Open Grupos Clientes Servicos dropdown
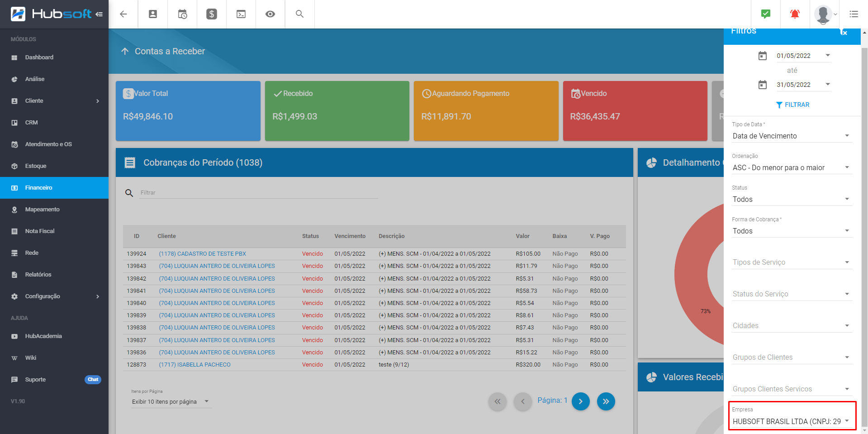The image size is (868, 434). 792,389
